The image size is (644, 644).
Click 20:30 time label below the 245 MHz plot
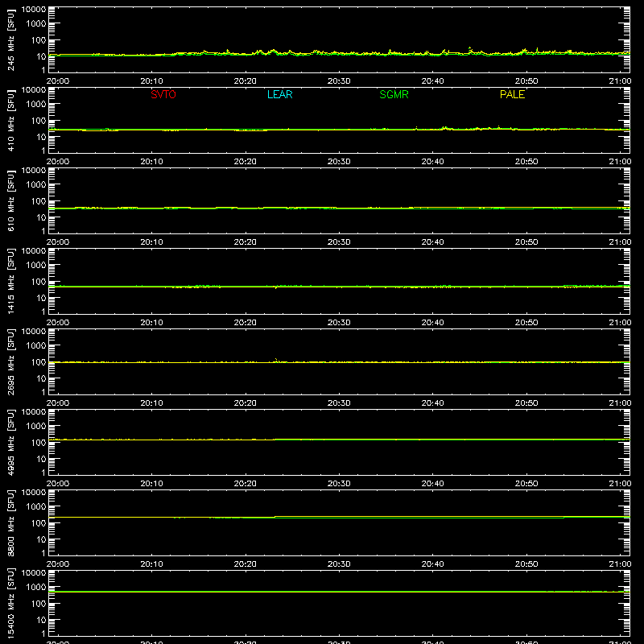(339, 81)
